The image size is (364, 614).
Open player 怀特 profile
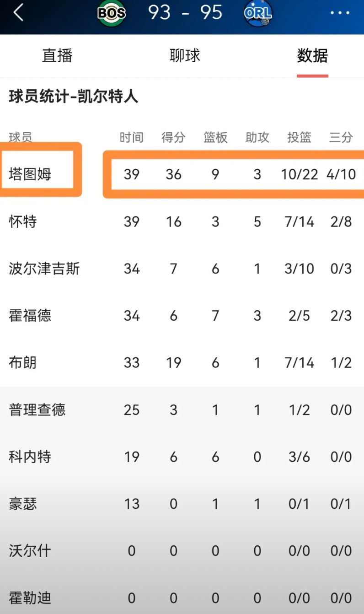(23, 222)
